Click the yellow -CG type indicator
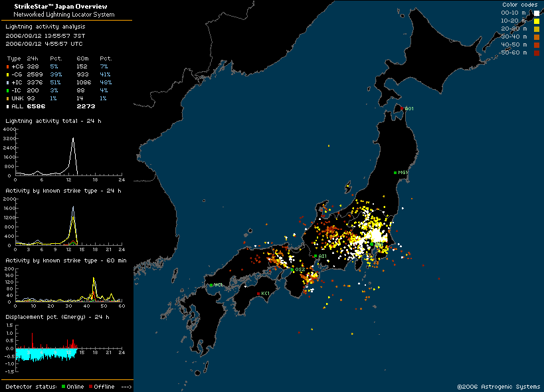The image size is (544, 392). 8,74
